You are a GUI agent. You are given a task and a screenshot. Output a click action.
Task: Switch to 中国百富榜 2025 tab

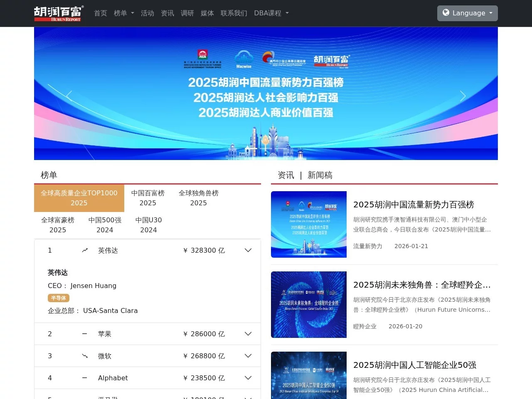tap(148, 198)
